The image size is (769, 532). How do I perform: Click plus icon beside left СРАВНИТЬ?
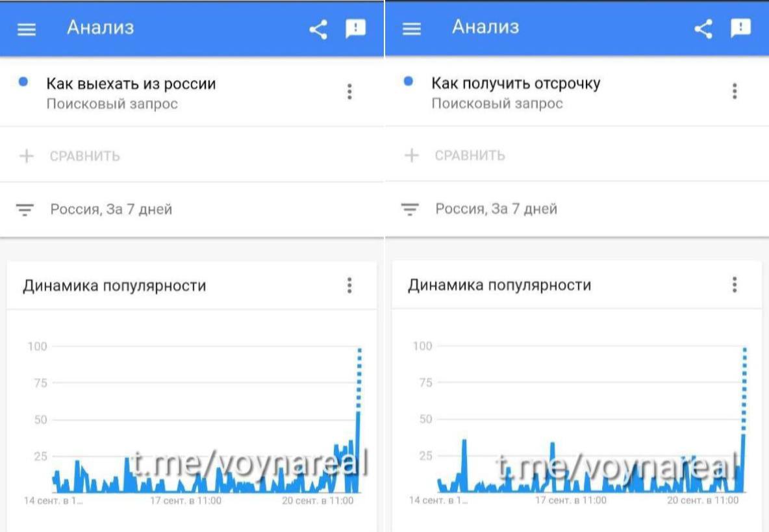point(26,156)
